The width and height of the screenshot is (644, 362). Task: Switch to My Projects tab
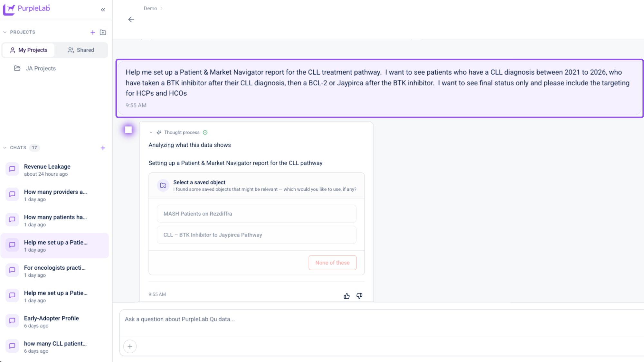[28, 50]
